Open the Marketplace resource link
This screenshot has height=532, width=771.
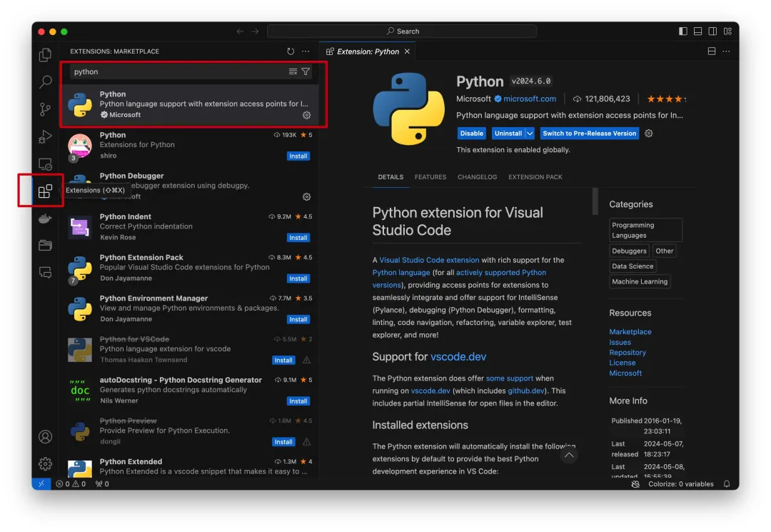[x=630, y=332]
